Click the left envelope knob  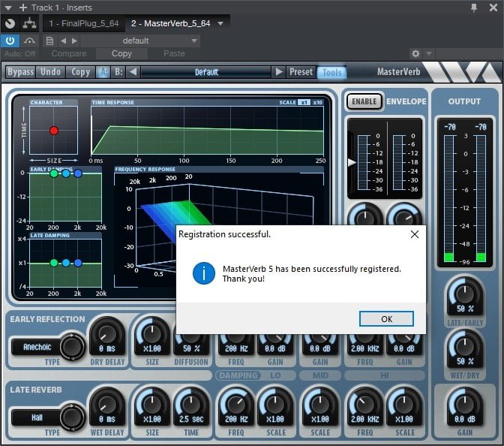365,216
